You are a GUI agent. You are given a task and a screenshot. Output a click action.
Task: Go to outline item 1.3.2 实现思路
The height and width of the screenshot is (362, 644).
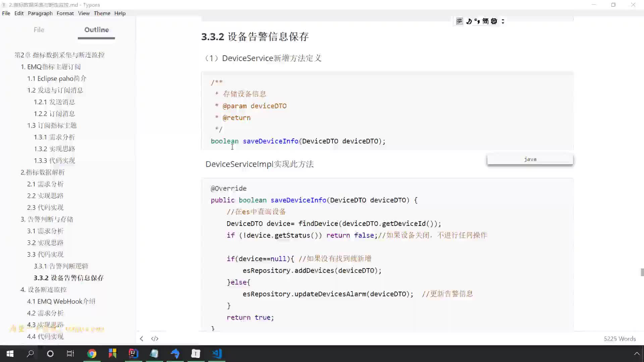click(x=54, y=149)
